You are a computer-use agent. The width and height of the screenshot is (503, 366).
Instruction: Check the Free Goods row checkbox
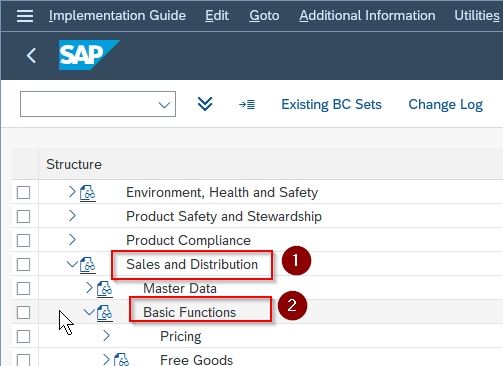coord(23,360)
